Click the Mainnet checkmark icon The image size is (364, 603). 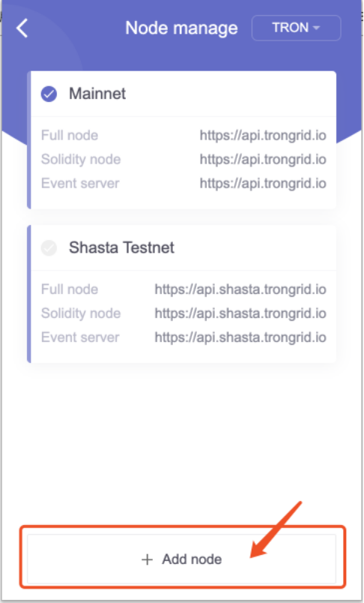pyautogui.click(x=49, y=94)
